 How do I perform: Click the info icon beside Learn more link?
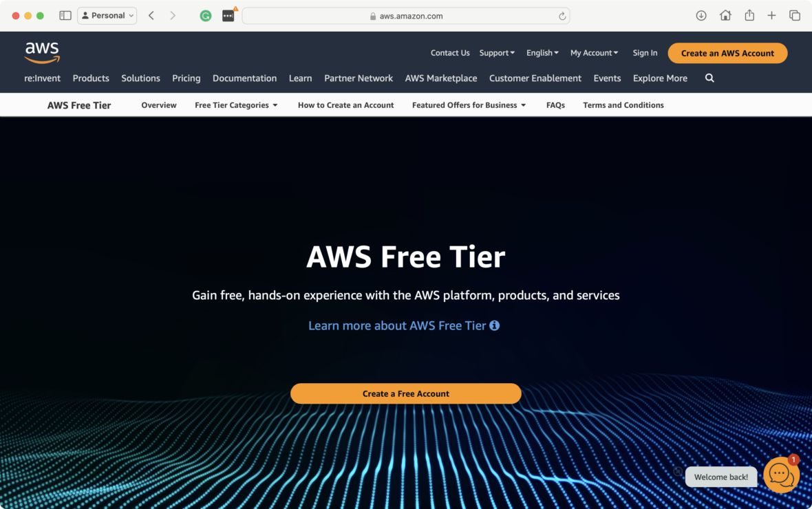pos(495,325)
